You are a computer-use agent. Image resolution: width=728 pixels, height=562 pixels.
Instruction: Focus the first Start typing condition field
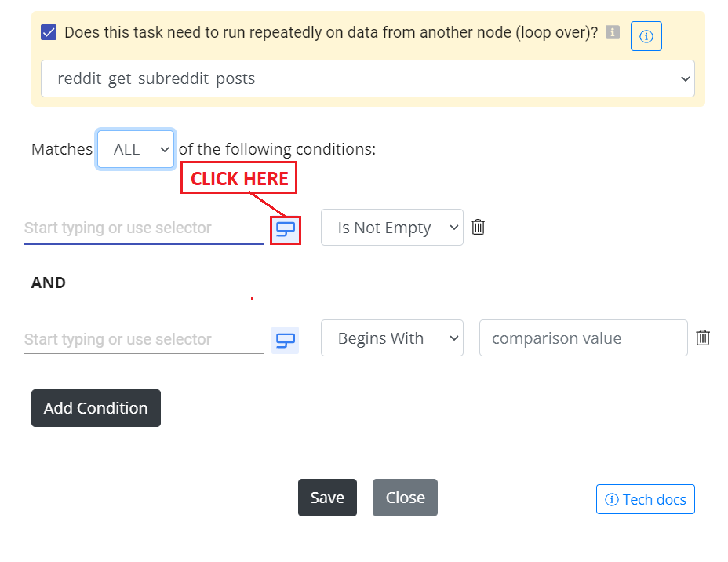(x=144, y=228)
